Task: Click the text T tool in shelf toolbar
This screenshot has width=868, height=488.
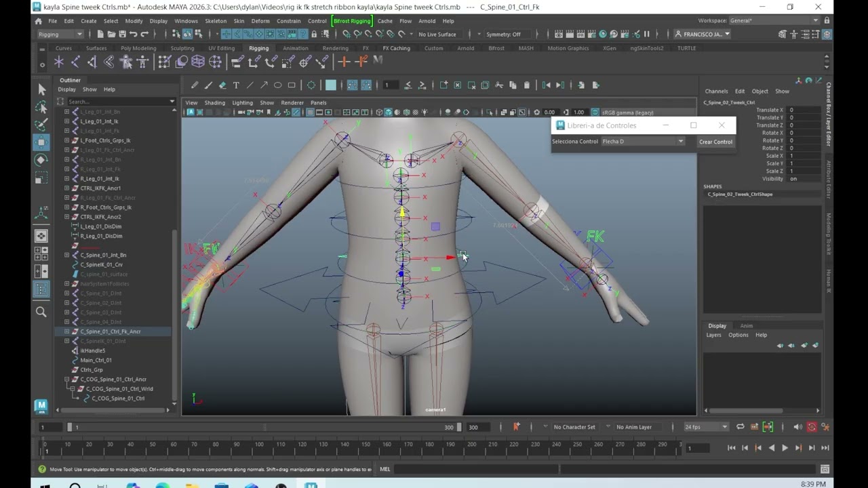Action: (x=236, y=85)
